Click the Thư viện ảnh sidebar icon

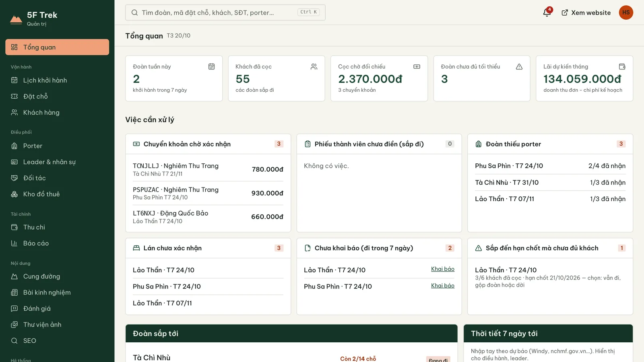pyautogui.click(x=14, y=325)
